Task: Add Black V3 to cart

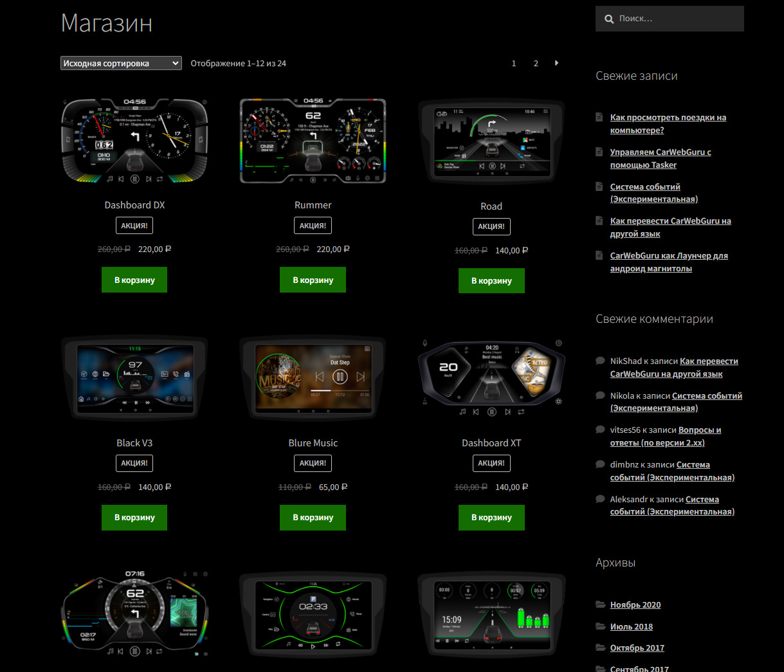Action: (134, 518)
